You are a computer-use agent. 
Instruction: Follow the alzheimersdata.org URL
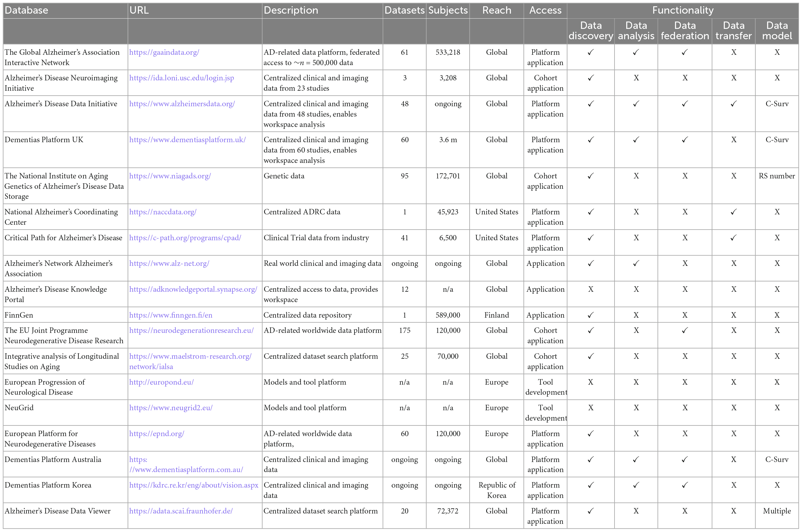(x=182, y=104)
